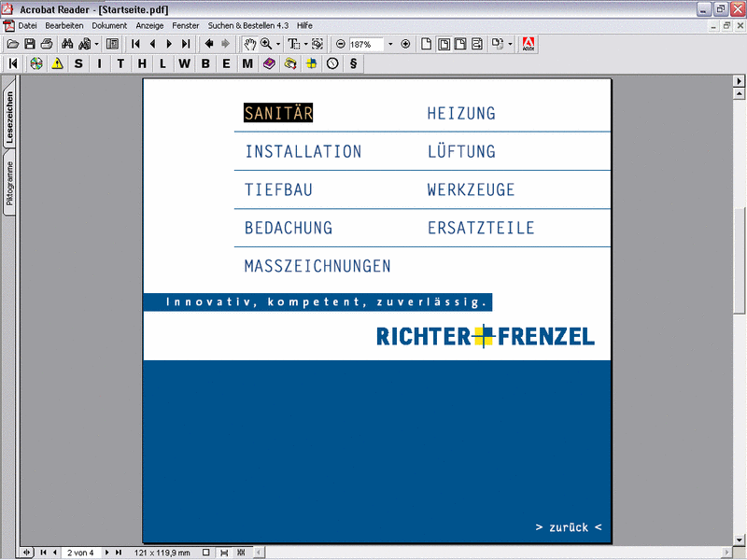The width and height of the screenshot is (747, 560).
Task: Open the ERSATZTEILE catalog link
Action: [x=481, y=228]
